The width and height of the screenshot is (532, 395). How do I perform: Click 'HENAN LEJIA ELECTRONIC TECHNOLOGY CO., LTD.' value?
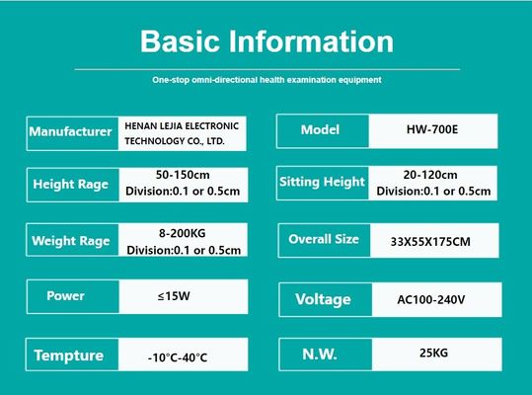pyautogui.click(x=182, y=133)
